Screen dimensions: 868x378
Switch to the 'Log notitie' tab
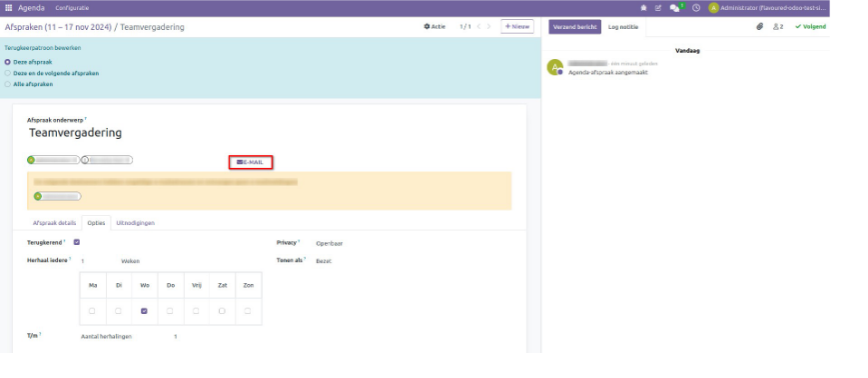623,27
